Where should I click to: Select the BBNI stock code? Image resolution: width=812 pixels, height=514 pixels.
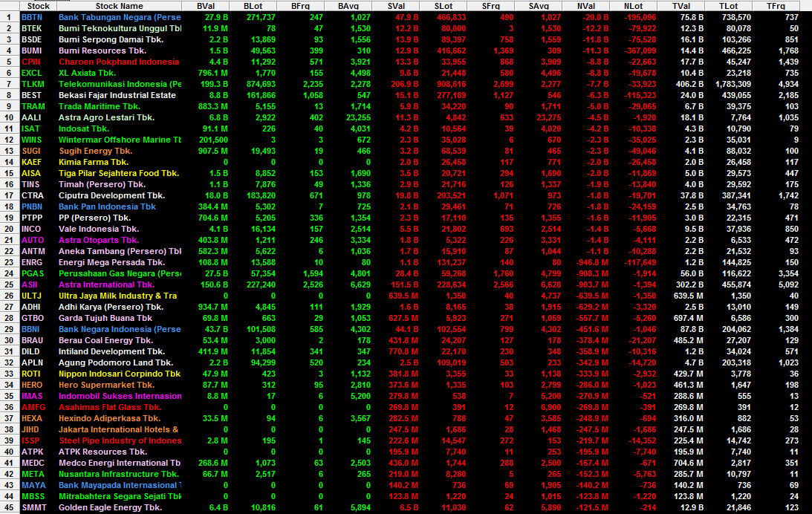30,329
